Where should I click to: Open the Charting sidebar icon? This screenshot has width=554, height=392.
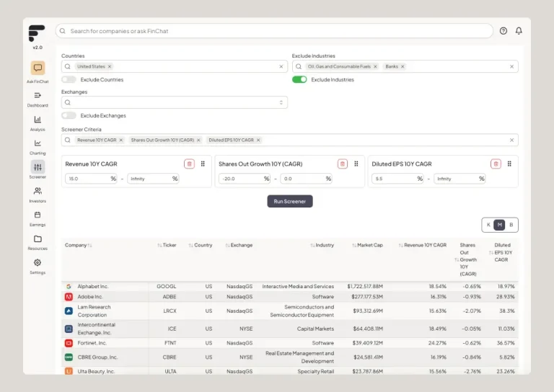click(38, 143)
